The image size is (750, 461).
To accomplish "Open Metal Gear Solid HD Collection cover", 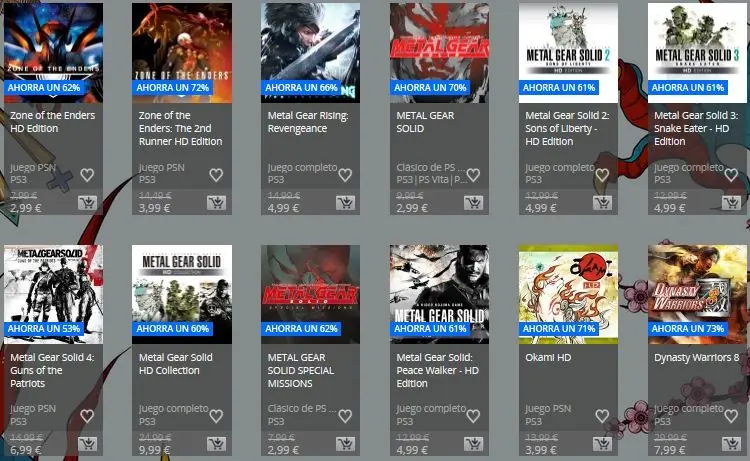I will pos(182,295).
